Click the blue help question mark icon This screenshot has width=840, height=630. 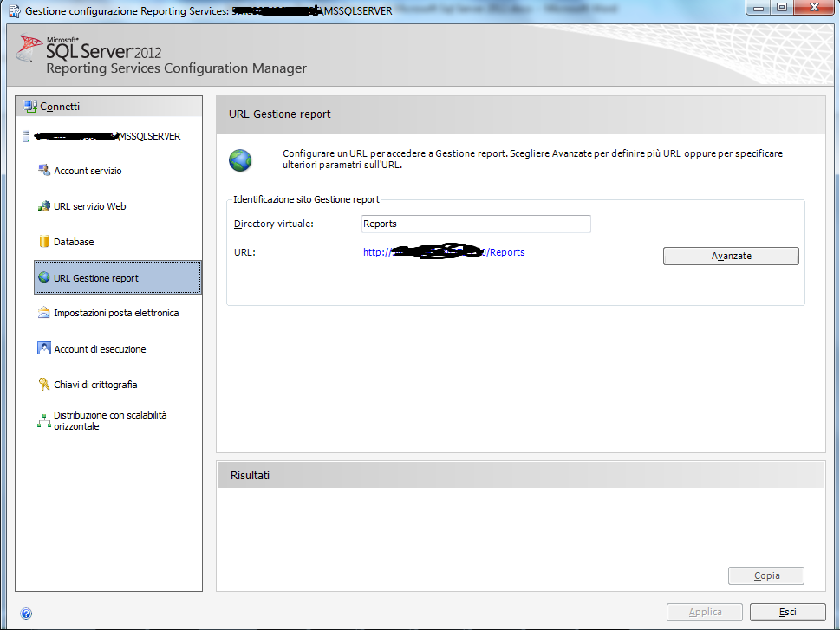[26, 614]
